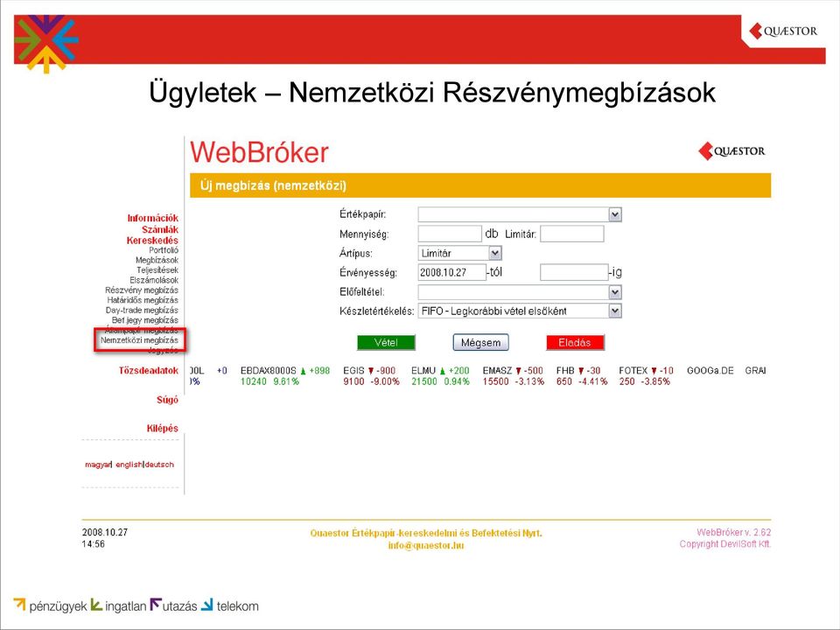The image size is (840, 630).
Task: Open the Értékpapír dropdown list
Action: click(520, 215)
